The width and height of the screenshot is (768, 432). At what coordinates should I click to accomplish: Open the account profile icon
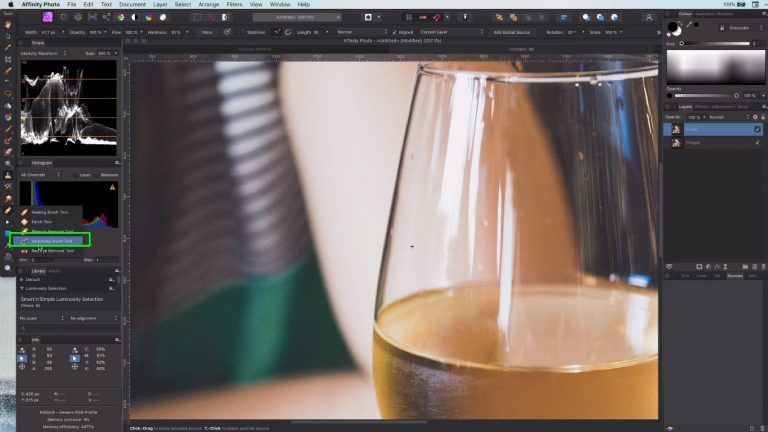coord(649,17)
